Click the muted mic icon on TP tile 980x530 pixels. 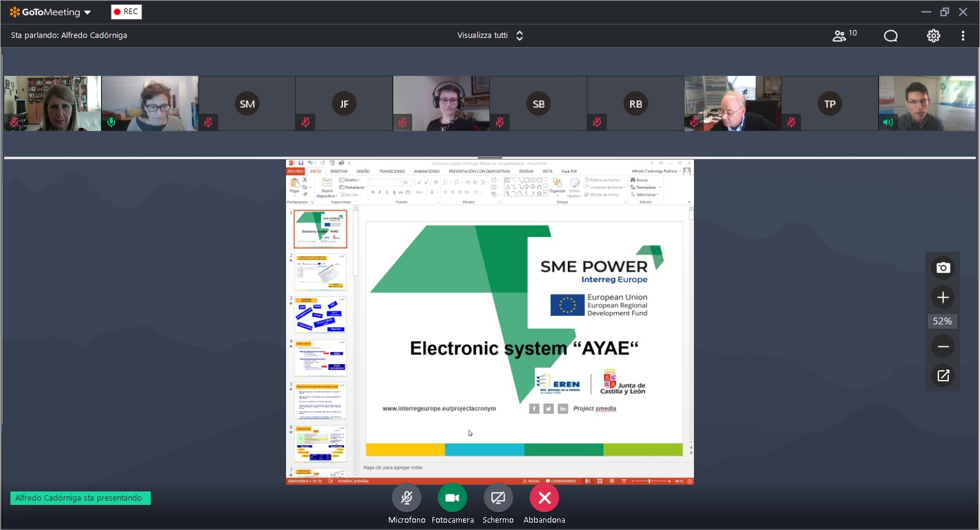pyautogui.click(x=791, y=122)
